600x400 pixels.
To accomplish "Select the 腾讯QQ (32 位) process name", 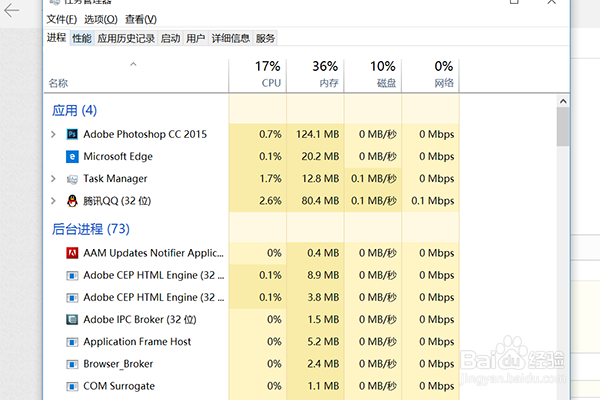I will (x=117, y=201).
